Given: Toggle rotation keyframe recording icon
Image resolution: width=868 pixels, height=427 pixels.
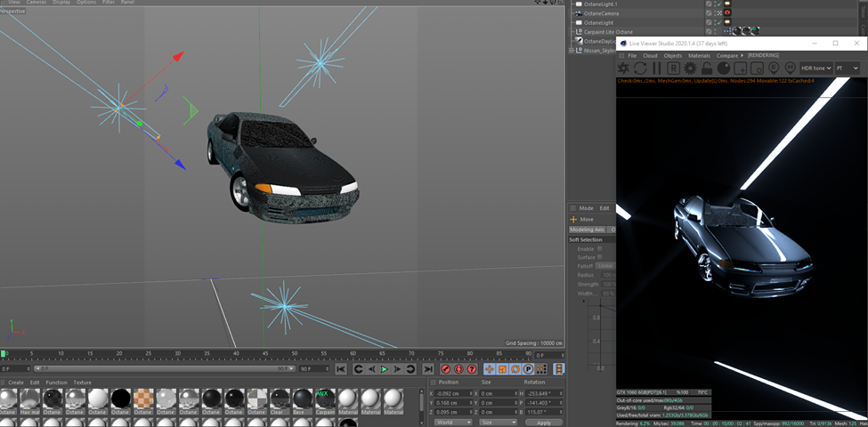Looking at the screenshot, I should [515, 369].
